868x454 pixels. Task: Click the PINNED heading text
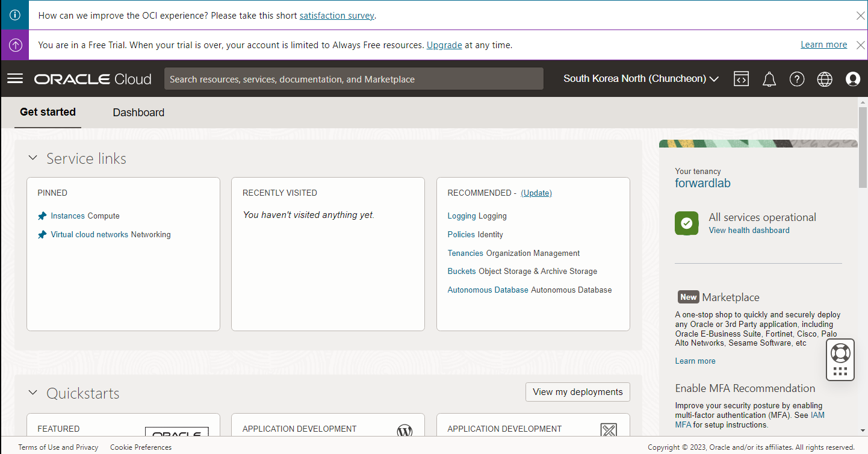pos(52,193)
